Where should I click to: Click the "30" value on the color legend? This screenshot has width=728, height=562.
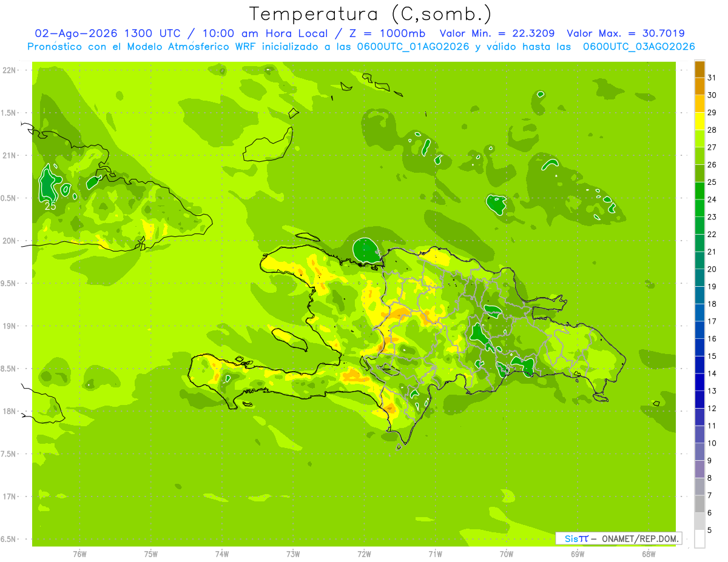point(712,95)
